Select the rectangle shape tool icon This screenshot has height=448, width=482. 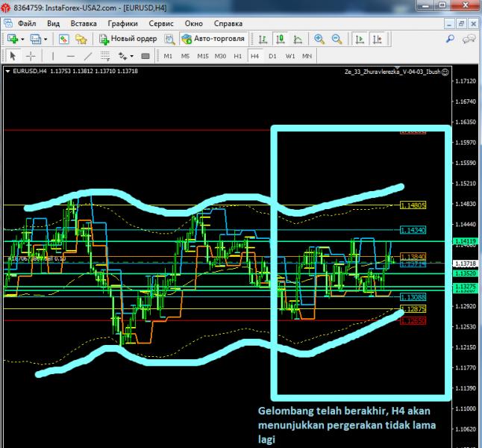click(145, 56)
